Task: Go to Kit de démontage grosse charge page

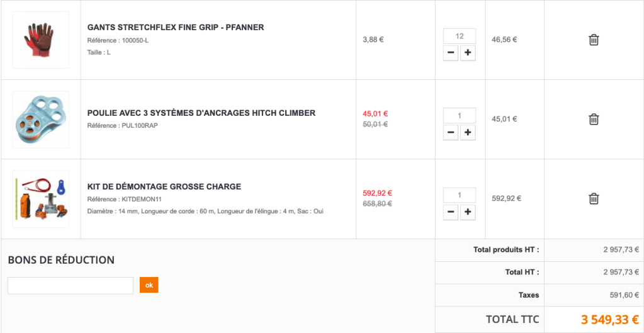Action: coord(164,186)
